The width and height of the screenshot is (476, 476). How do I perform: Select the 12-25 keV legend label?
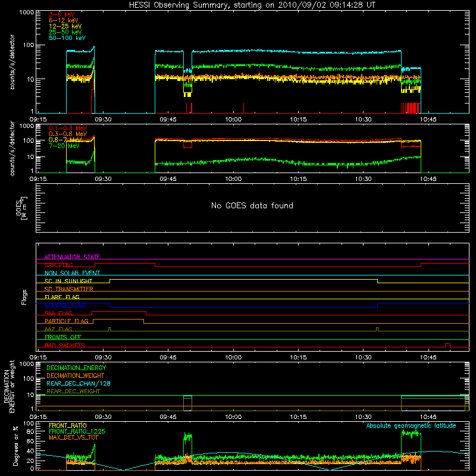[x=65, y=26]
